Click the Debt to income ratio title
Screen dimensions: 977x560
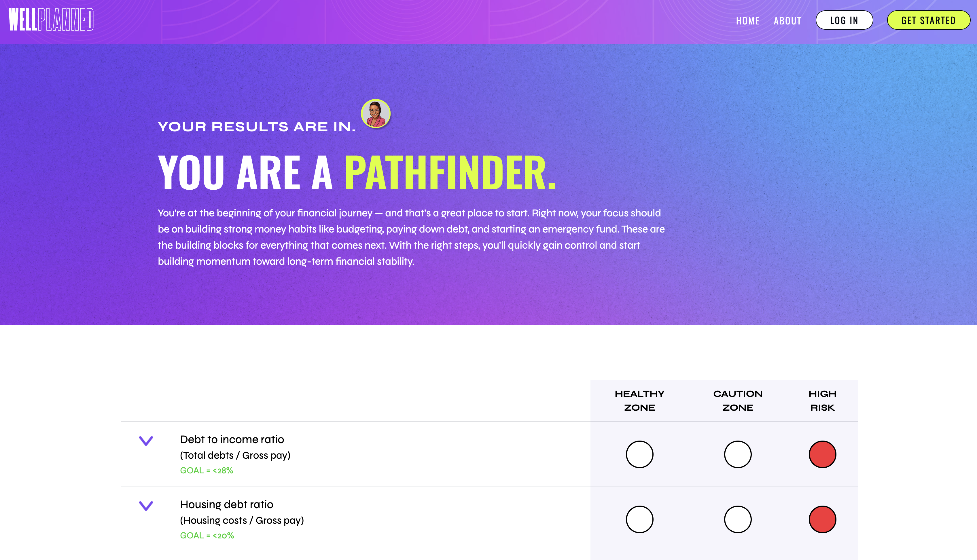[232, 439]
